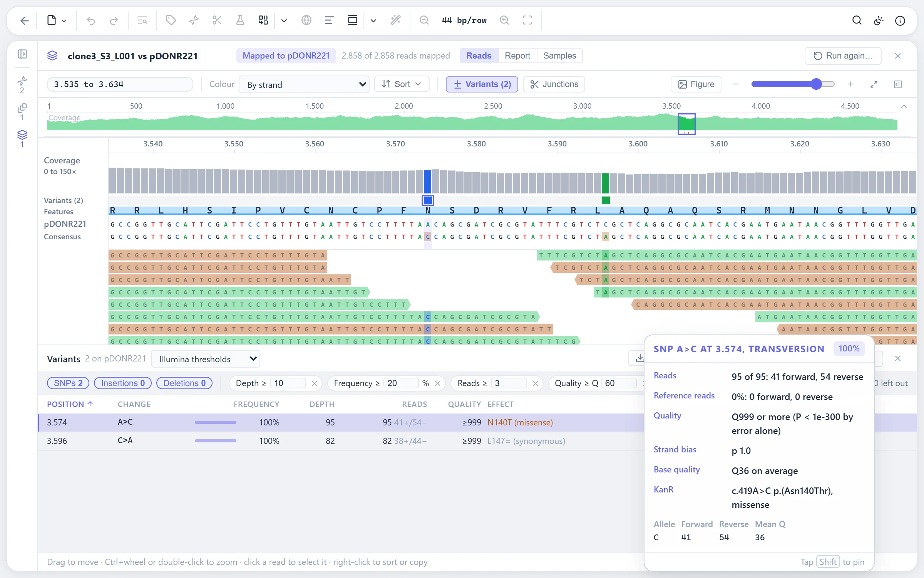Expand the new document dropdown arrow
Viewport: 924px width, 578px height.
click(64, 20)
